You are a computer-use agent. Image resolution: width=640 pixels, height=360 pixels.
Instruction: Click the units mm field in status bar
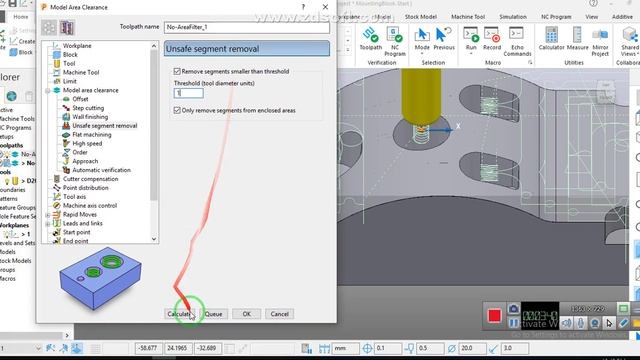346,349
